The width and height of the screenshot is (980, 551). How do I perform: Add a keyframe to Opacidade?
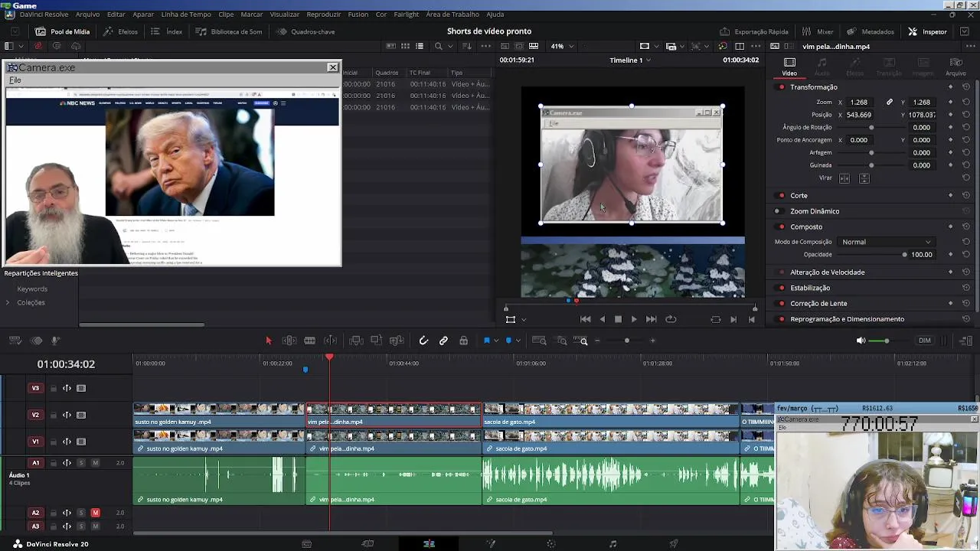pos(951,255)
